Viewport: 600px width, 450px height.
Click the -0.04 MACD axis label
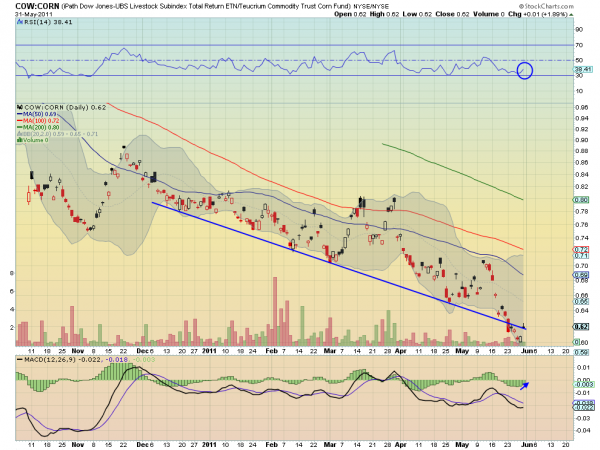point(582,430)
